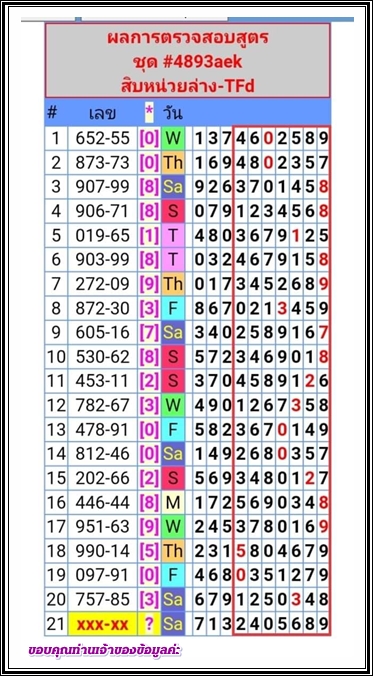Viewport: 373px width, 676px height.
Task: Click the '[5]' value beside 990-14
Action: (x=149, y=551)
